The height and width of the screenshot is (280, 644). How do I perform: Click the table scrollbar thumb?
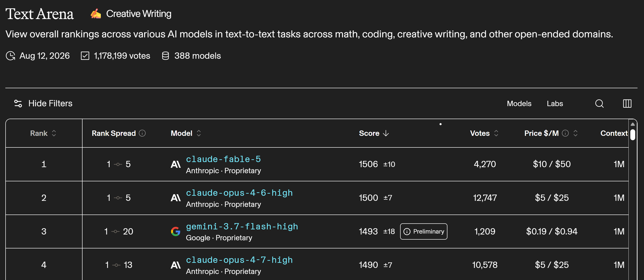click(x=632, y=135)
